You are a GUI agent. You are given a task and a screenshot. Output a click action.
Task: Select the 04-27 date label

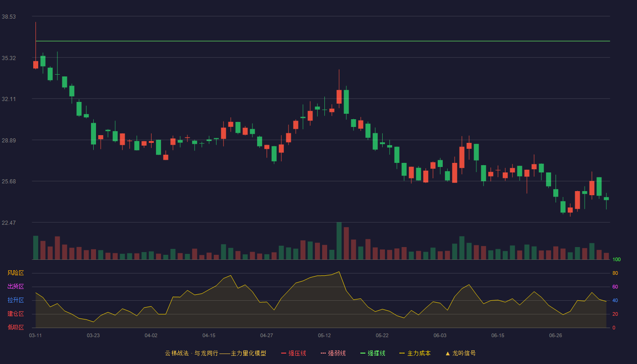click(x=267, y=335)
